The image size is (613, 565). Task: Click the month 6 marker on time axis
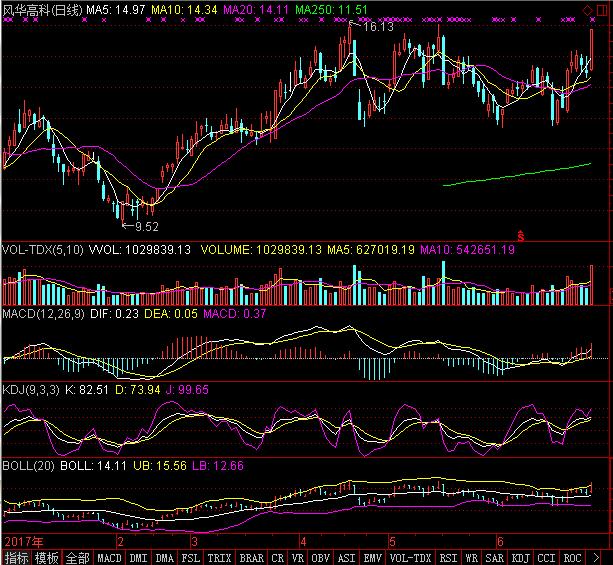tap(500, 542)
